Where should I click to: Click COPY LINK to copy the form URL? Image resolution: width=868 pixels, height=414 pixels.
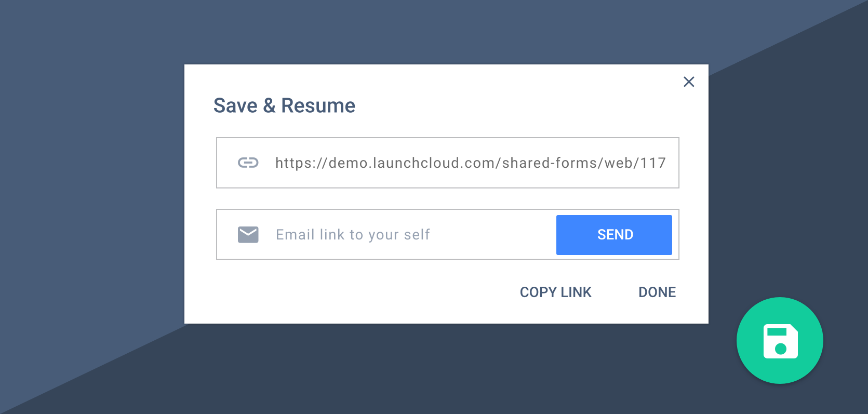pyautogui.click(x=555, y=292)
